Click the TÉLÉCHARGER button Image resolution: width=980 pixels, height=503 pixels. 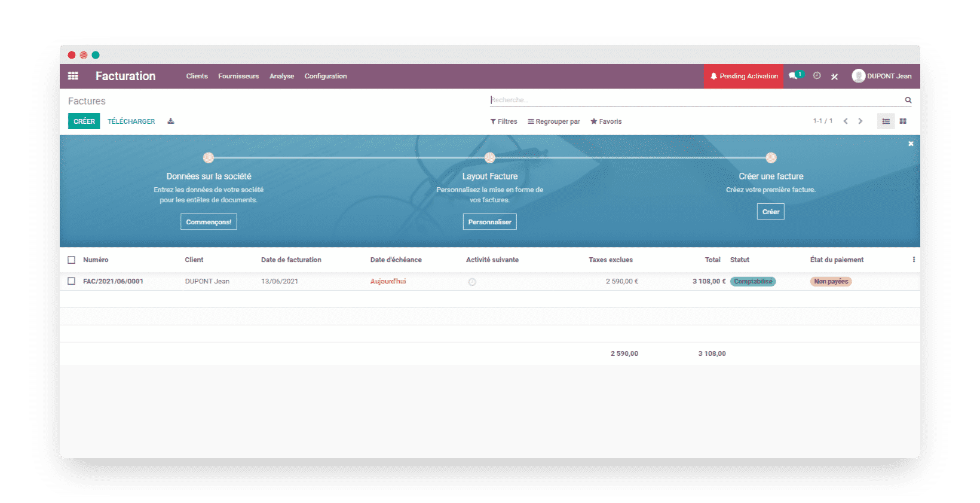131,121
